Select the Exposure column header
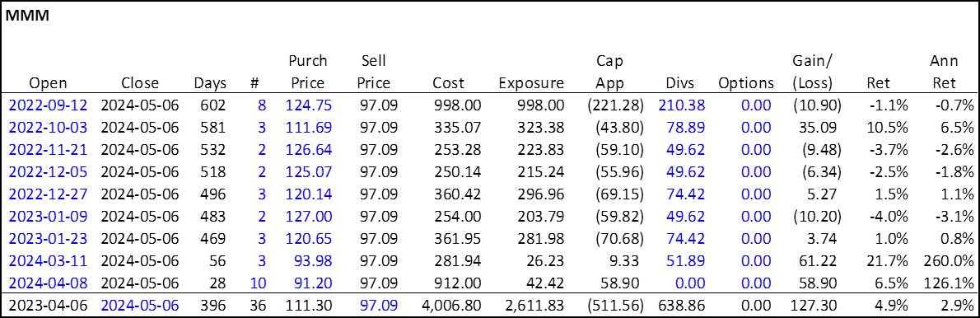980x318 pixels. click(x=531, y=83)
